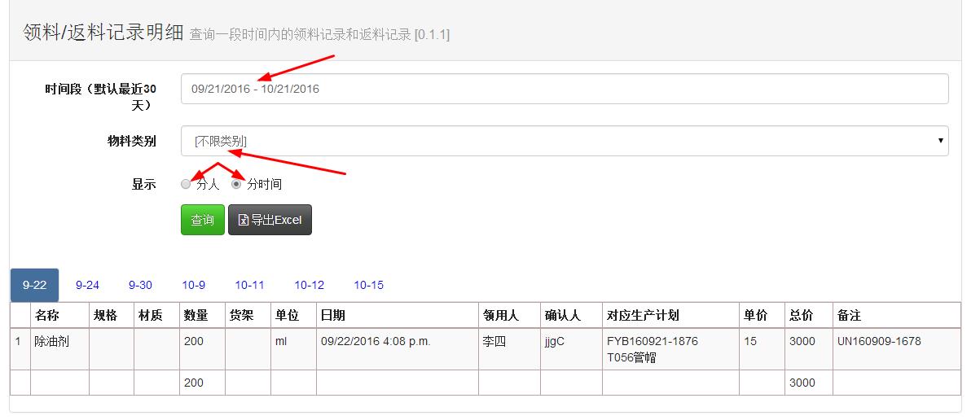Select the 10-9 tab
This screenshot has height=420, width=980.
pos(194,285)
